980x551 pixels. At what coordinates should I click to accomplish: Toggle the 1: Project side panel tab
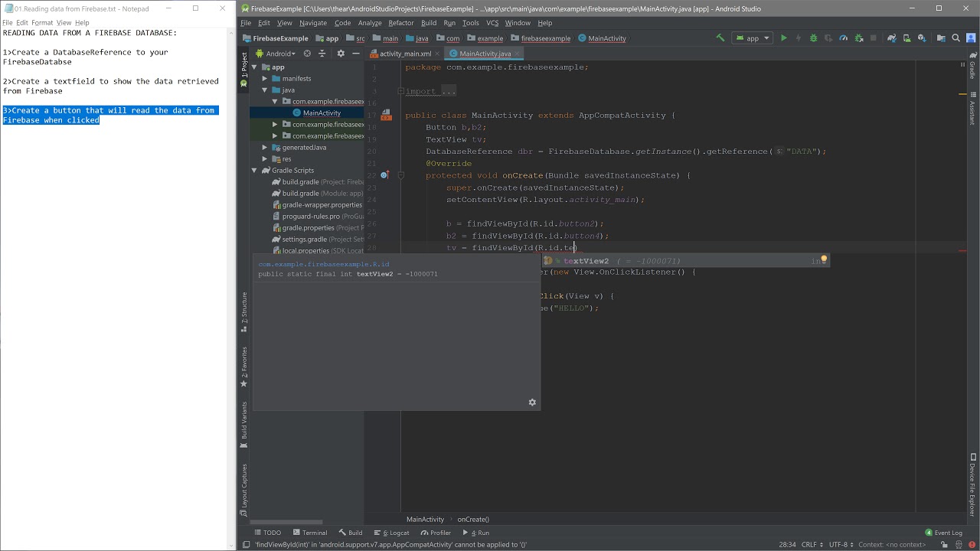click(x=244, y=70)
